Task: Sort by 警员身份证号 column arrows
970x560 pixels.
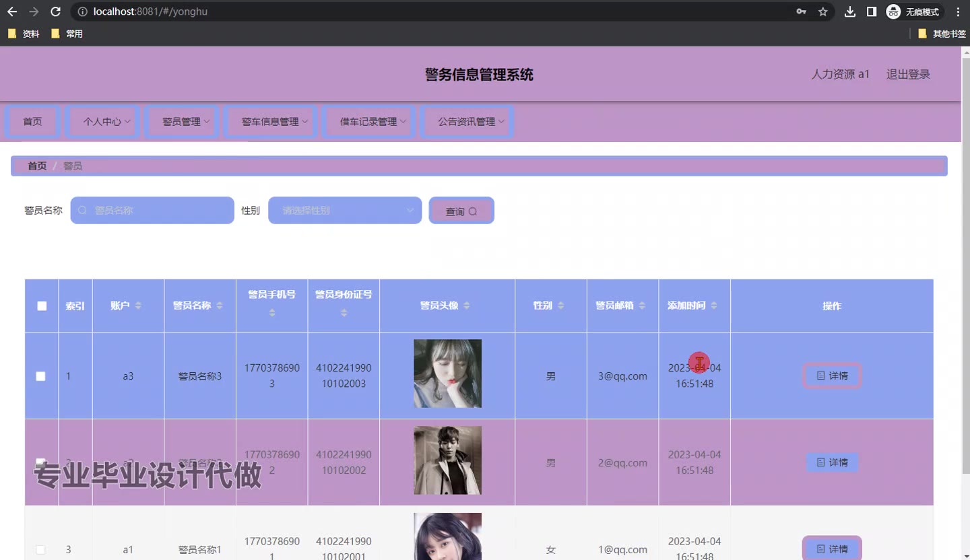Action: pos(344,313)
